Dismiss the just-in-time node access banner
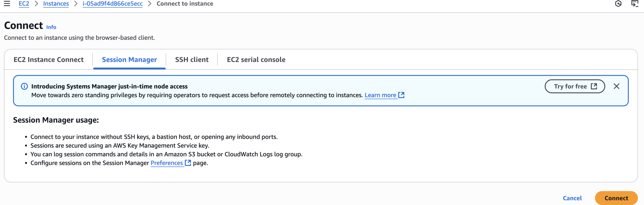The height and width of the screenshot is (205, 644). pyautogui.click(x=616, y=86)
